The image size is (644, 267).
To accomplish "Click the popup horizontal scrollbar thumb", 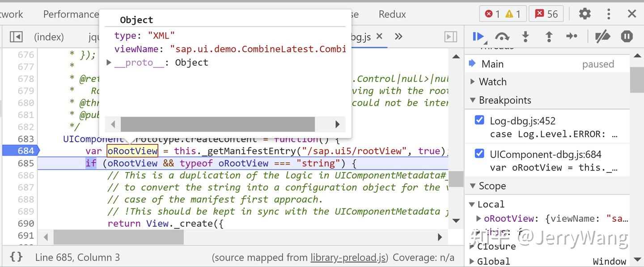I will tap(218, 124).
